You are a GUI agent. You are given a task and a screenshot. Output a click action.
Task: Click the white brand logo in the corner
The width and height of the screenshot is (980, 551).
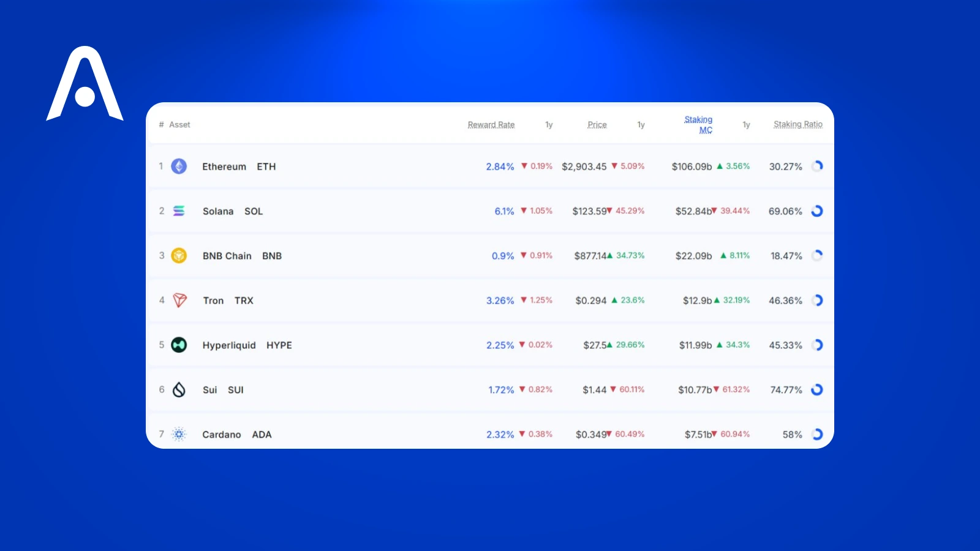pos(85,84)
